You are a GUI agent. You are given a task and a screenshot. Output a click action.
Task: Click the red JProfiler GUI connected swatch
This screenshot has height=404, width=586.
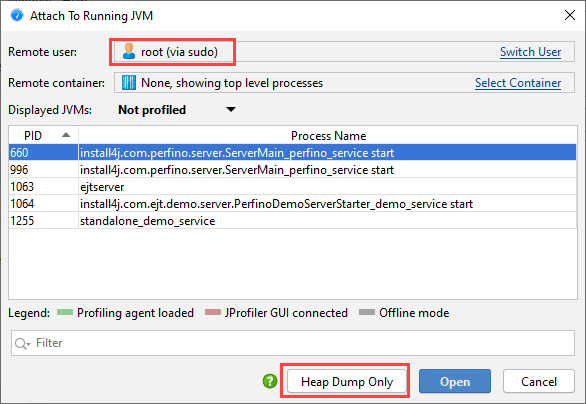(213, 312)
